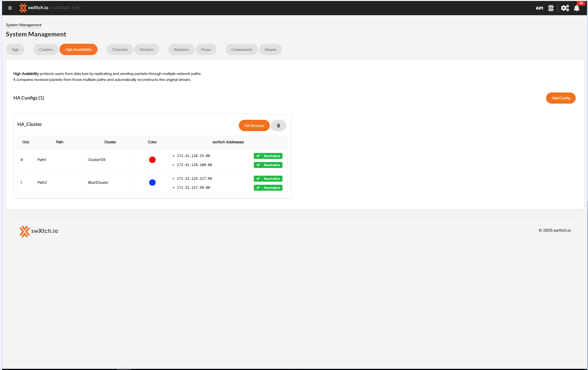Open the hamburger navigation menu
This screenshot has height=370, width=588.
point(10,8)
